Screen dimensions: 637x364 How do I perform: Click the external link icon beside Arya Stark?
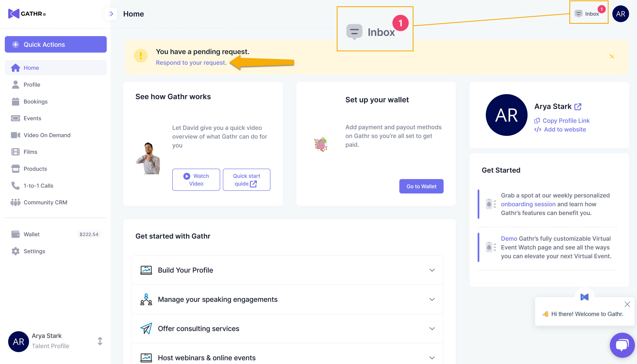[x=578, y=107]
